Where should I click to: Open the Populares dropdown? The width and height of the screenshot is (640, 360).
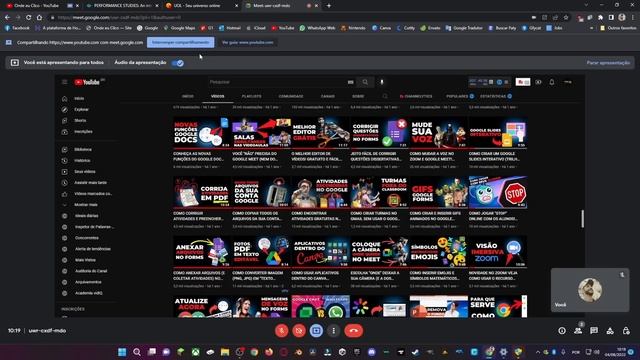tap(460, 96)
